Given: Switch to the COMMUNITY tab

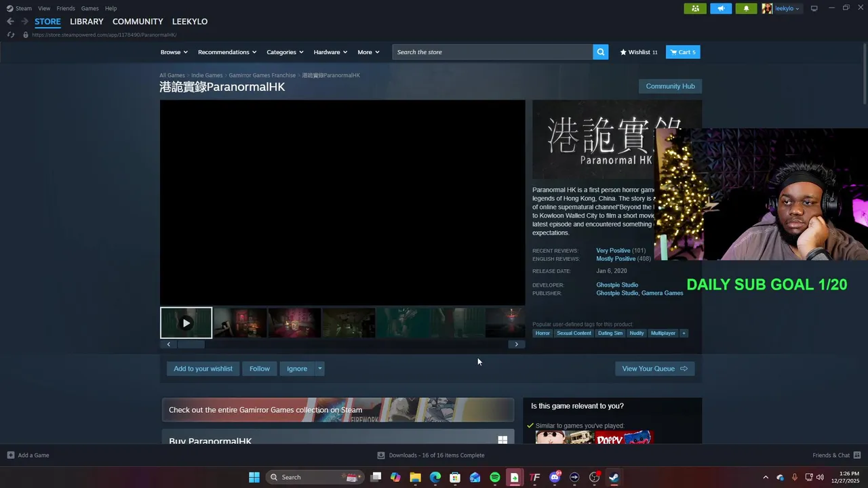Looking at the screenshot, I should tap(138, 22).
